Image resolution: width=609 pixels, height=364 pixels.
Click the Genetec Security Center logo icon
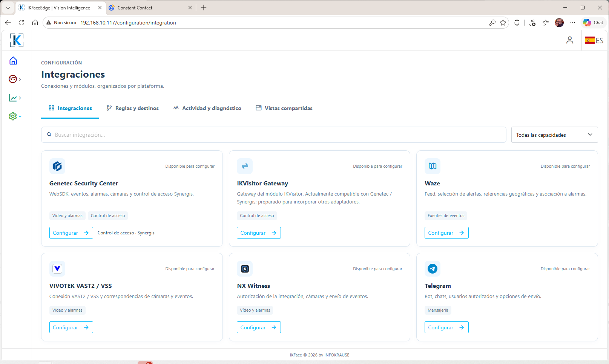[57, 166]
